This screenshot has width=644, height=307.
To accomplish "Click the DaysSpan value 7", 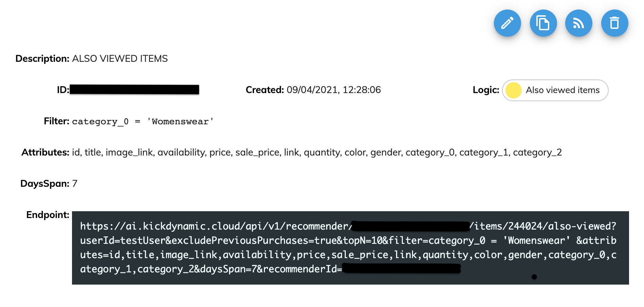I will (x=75, y=184).
